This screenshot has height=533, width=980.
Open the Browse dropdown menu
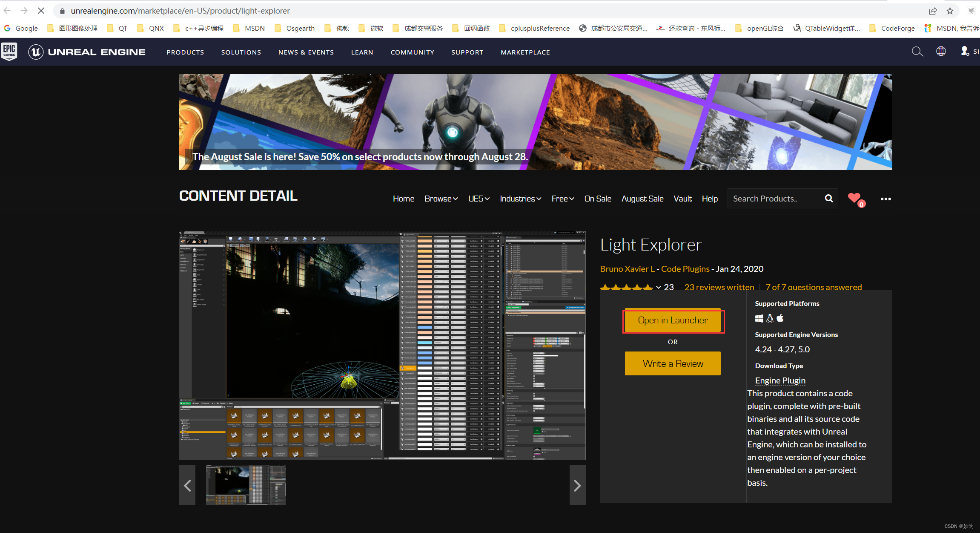pos(439,198)
